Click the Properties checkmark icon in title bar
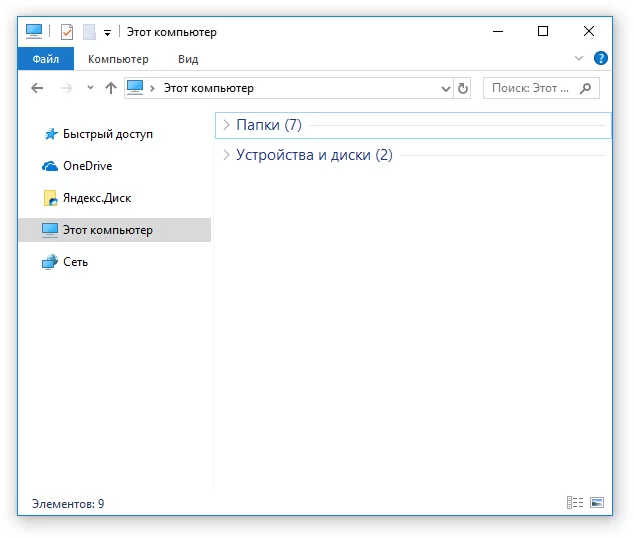Viewport: 634px width, 538px height. 67,32
